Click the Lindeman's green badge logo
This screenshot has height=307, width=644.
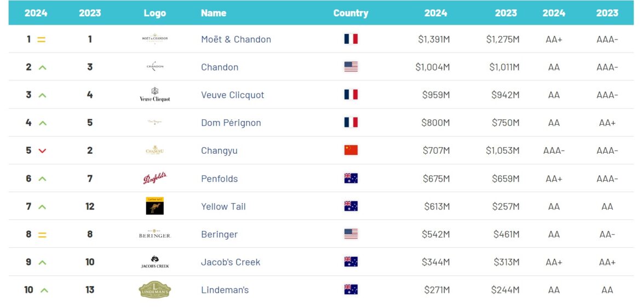154,289
